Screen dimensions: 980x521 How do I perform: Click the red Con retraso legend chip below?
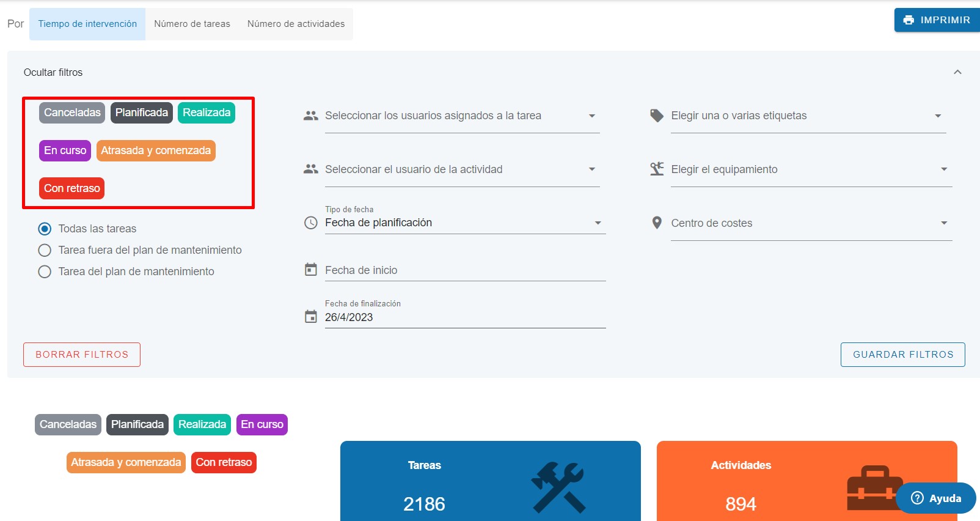(x=224, y=462)
